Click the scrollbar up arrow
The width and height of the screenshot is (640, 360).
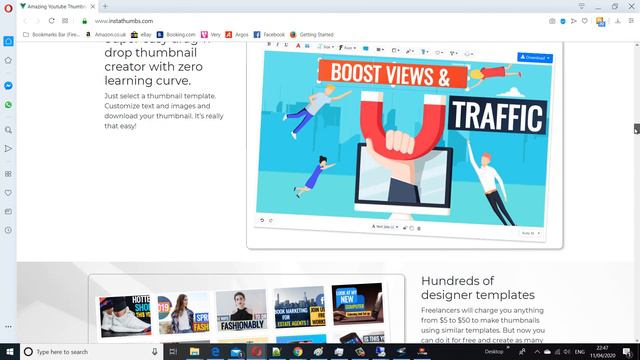pos(636,44)
